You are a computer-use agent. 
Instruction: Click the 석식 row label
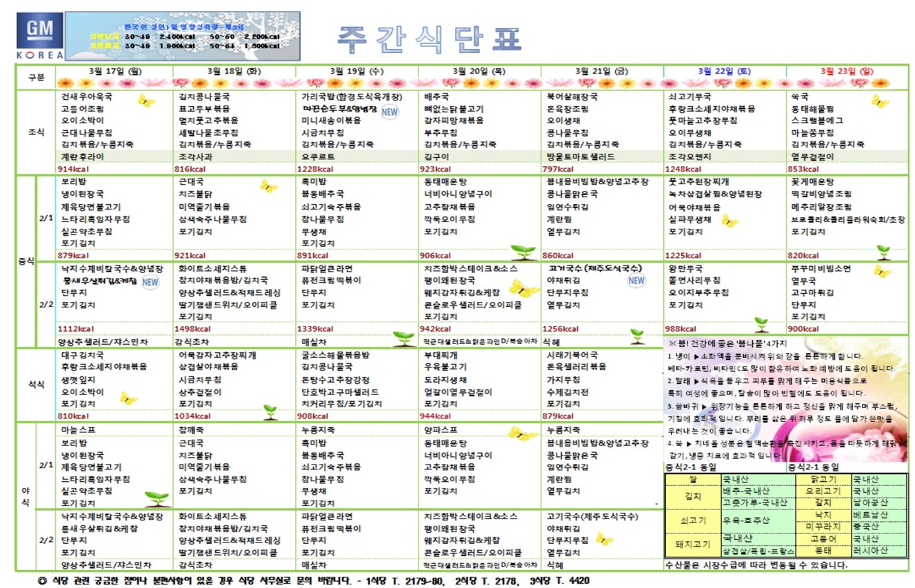click(36, 385)
